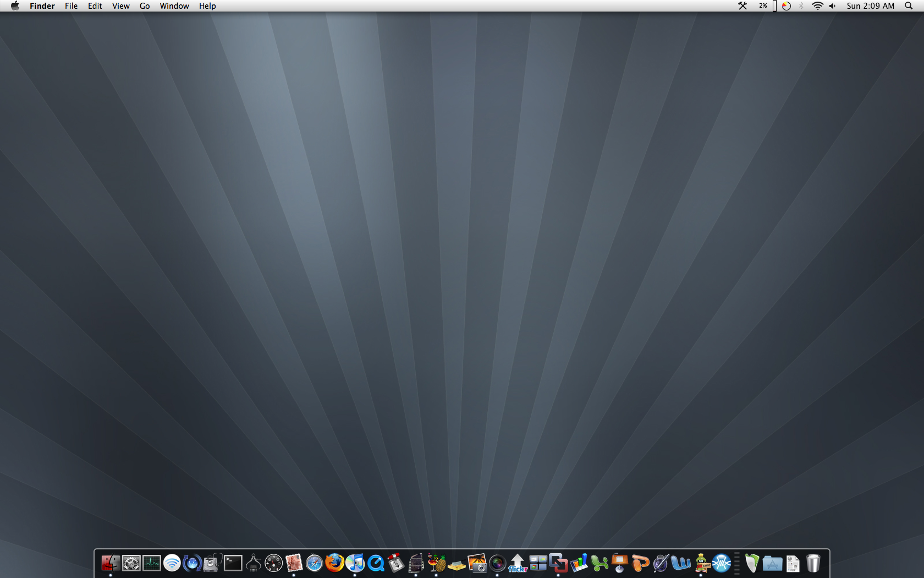Open the HandBrake pineapple icon in Dock

(436, 563)
